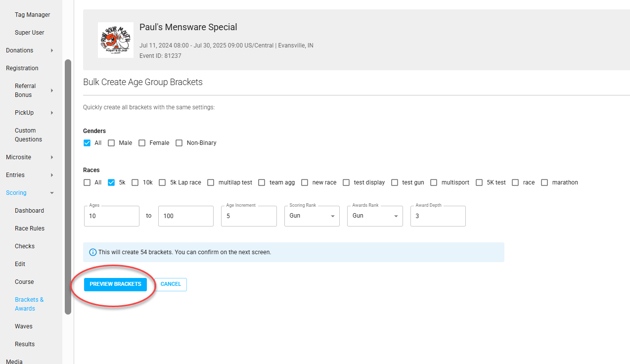Uncheck the All genders checkbox
The image size is (630, 364).
[x=87, y=143]
